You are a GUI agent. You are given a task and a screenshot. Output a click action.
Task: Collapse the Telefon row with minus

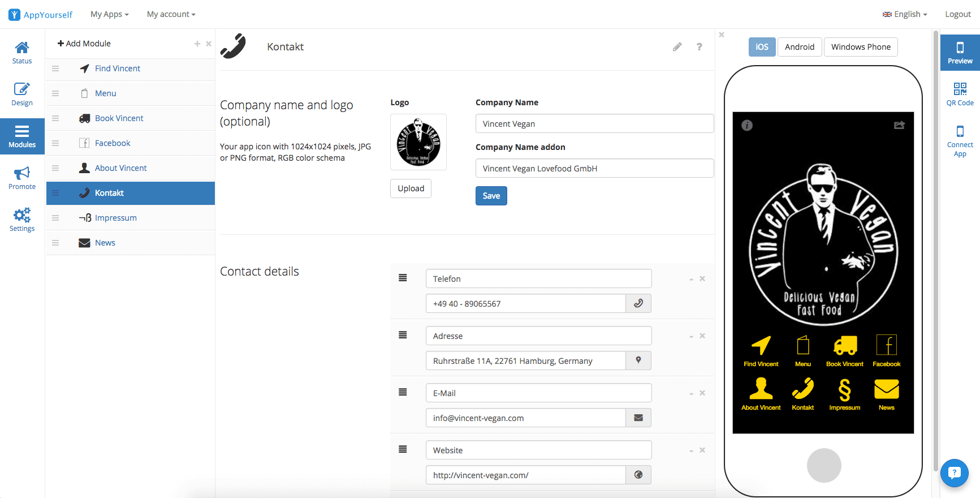[x=691, y=279]
